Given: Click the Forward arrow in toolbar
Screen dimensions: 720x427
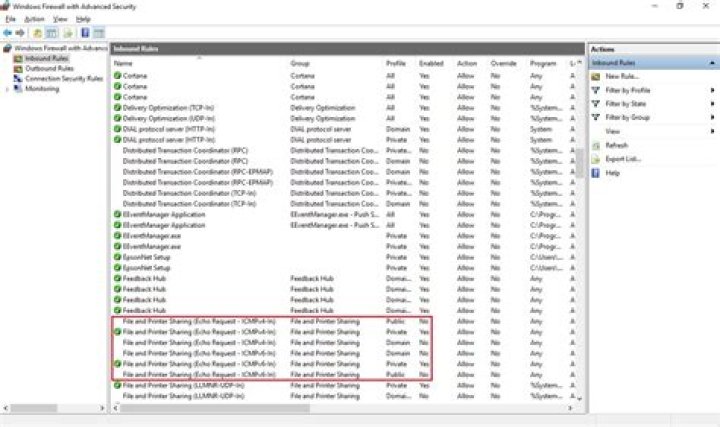Looking at the screenshot, I should 20,33.
